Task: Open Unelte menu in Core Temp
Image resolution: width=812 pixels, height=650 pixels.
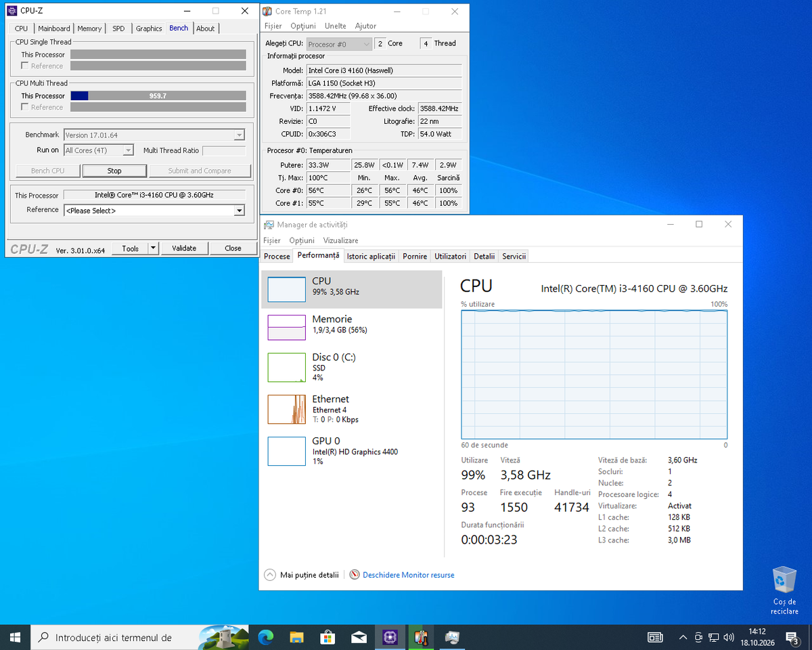Action: pos(336,26)
